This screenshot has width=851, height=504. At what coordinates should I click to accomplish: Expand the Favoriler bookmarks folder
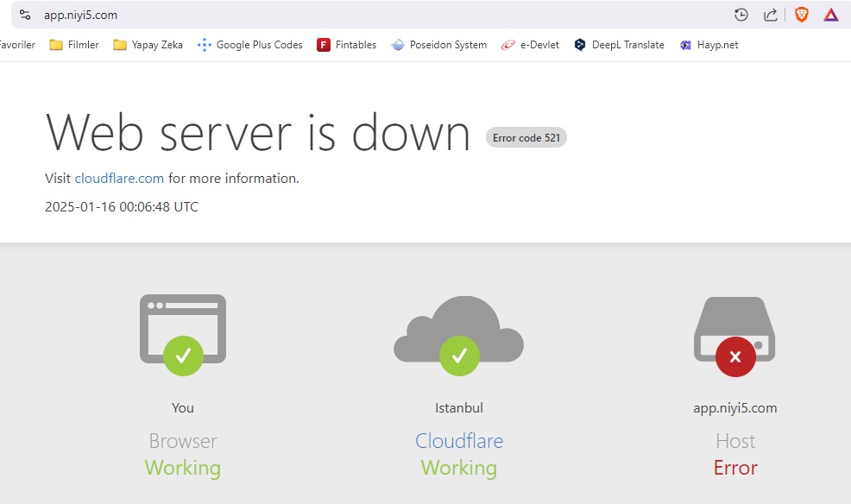pyautogui.click(x=17, y=45)
